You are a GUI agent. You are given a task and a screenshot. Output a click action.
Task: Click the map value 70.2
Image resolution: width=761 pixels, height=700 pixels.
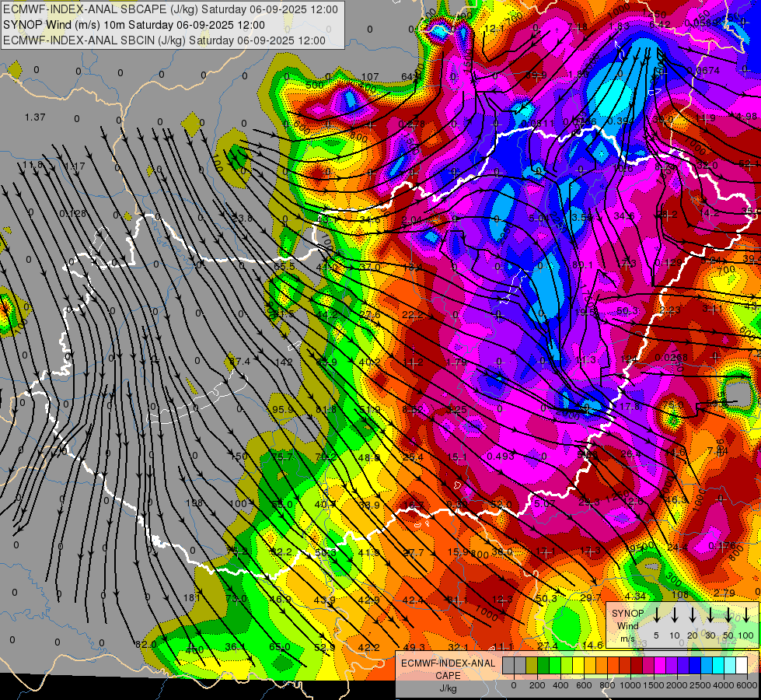coord(326,457)
